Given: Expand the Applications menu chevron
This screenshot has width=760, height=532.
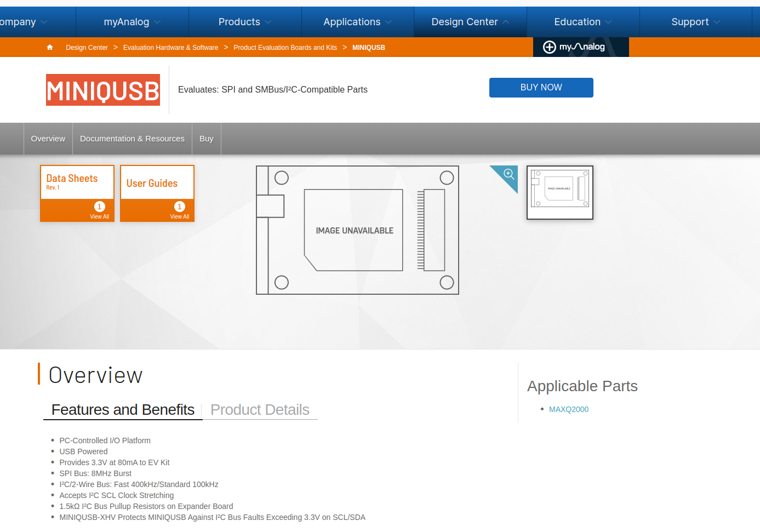Looking at the screenshot, I should 389,22.
